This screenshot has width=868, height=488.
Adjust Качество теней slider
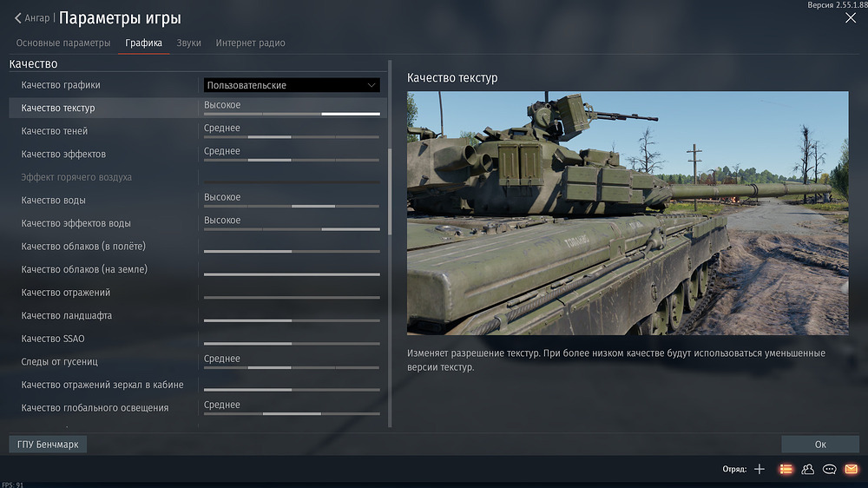point(292,136)
